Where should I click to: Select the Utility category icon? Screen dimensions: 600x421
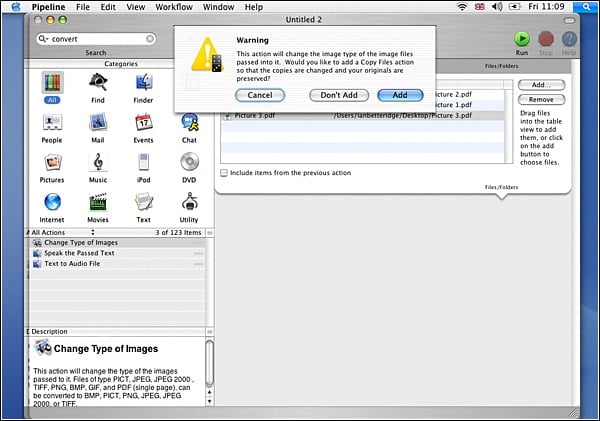coord(189,202)
